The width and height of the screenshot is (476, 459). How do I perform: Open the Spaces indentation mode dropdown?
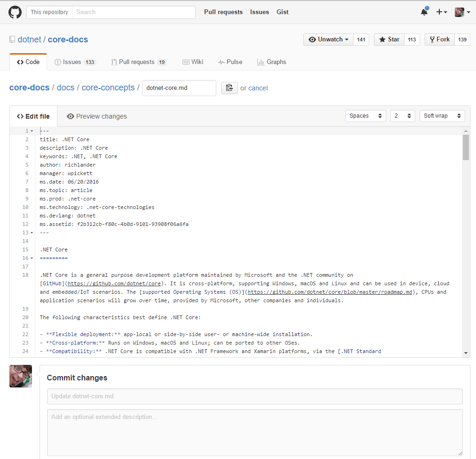(x=365, y=116)
